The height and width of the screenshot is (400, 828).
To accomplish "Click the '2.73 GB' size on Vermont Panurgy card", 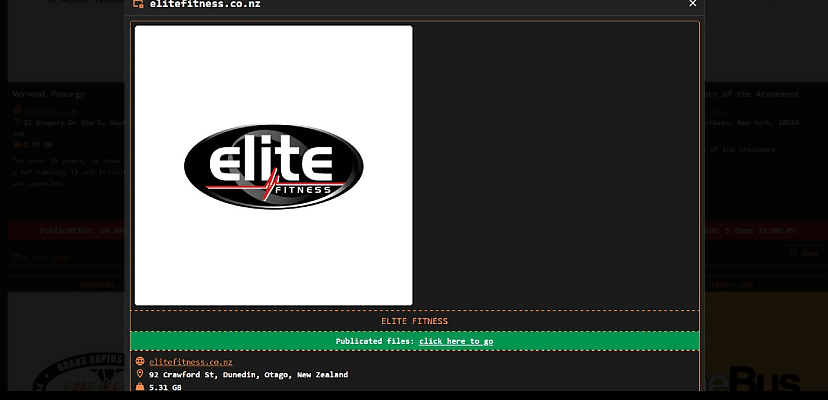I will point(37,144).
